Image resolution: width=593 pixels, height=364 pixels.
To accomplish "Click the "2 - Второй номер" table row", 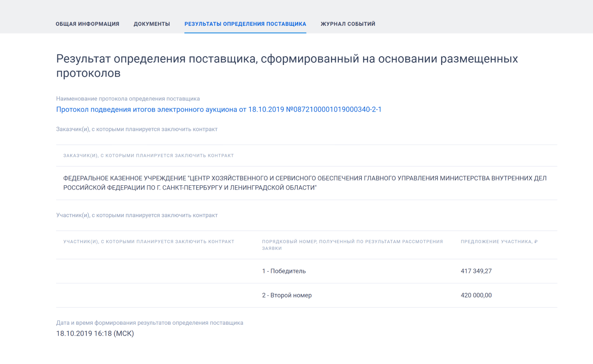I will tap(288, 295).
